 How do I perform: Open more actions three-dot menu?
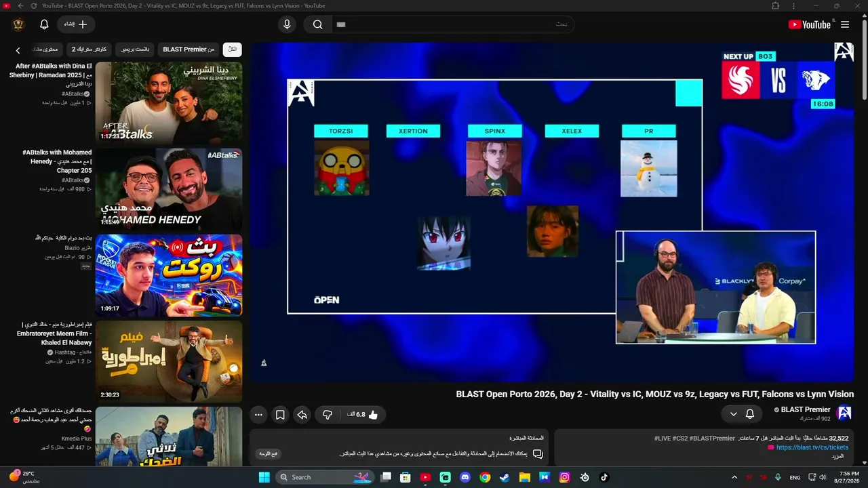(258, 415)
